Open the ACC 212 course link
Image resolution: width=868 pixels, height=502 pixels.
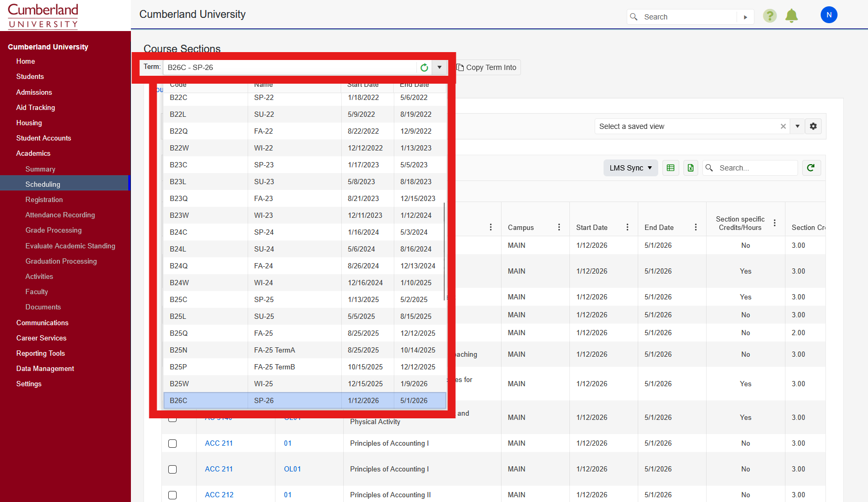219,495
